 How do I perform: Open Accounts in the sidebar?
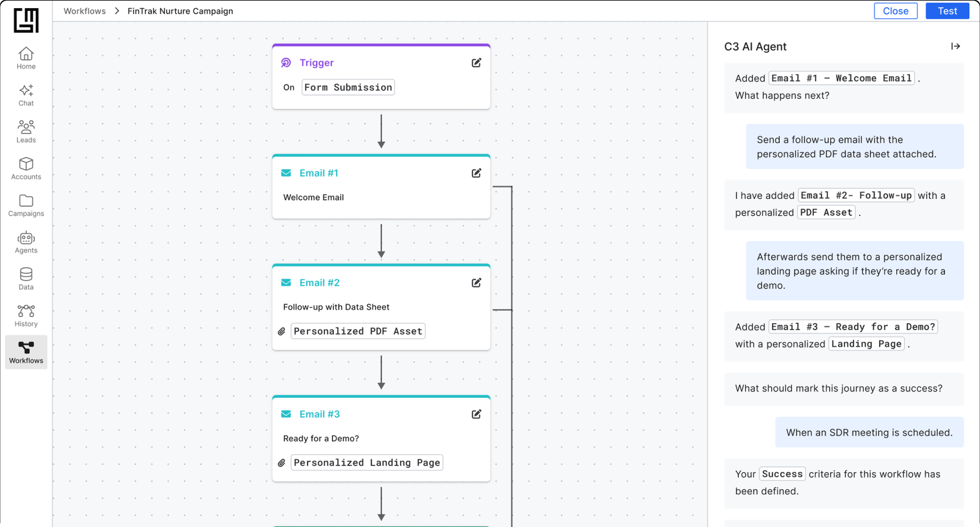tap(26, 169)
